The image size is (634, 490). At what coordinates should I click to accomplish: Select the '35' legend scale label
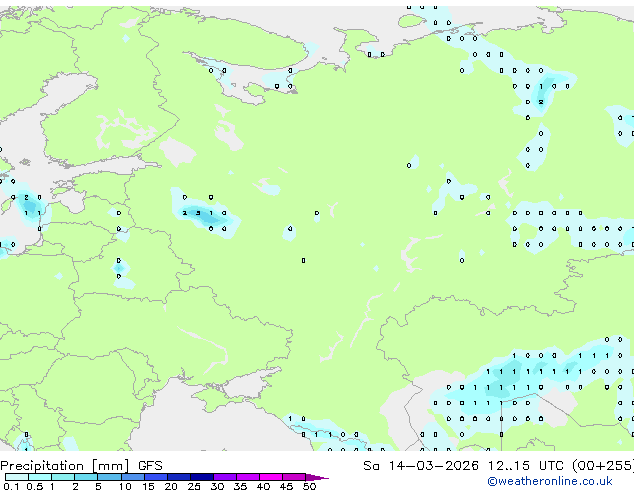[241, 486]
